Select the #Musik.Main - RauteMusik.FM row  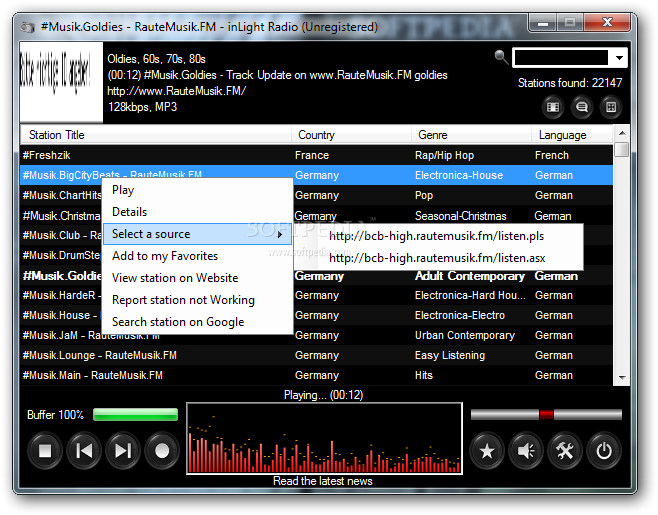pos(316,375)
